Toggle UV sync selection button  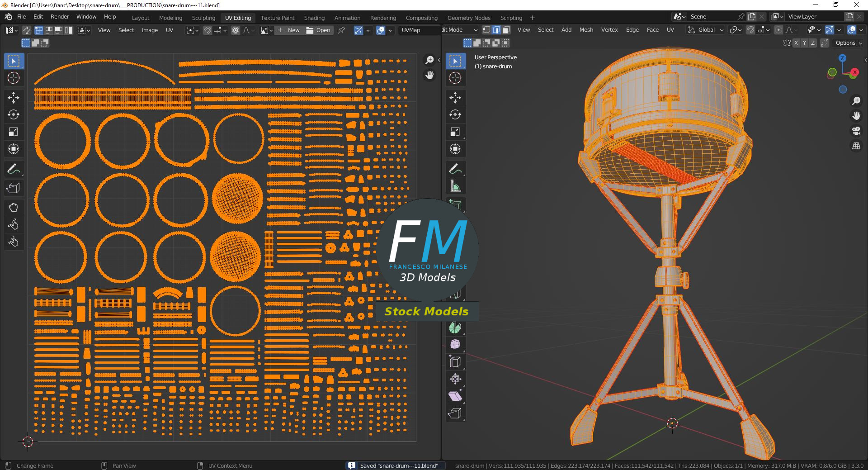[27, 30]
